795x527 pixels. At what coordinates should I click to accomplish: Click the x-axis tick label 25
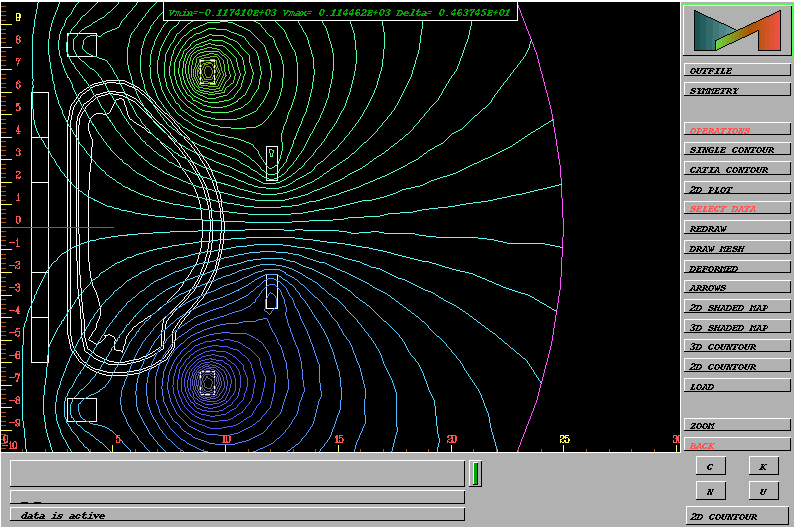[564, 439]
